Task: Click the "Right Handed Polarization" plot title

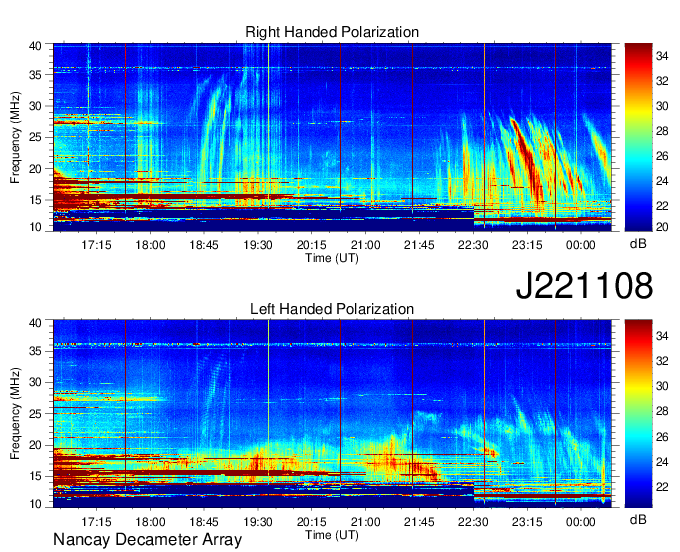Action: pos(332,32)
